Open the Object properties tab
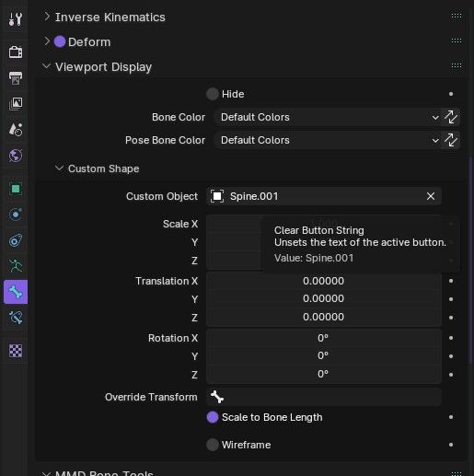474x476 pixels. (x=16, y=189)
